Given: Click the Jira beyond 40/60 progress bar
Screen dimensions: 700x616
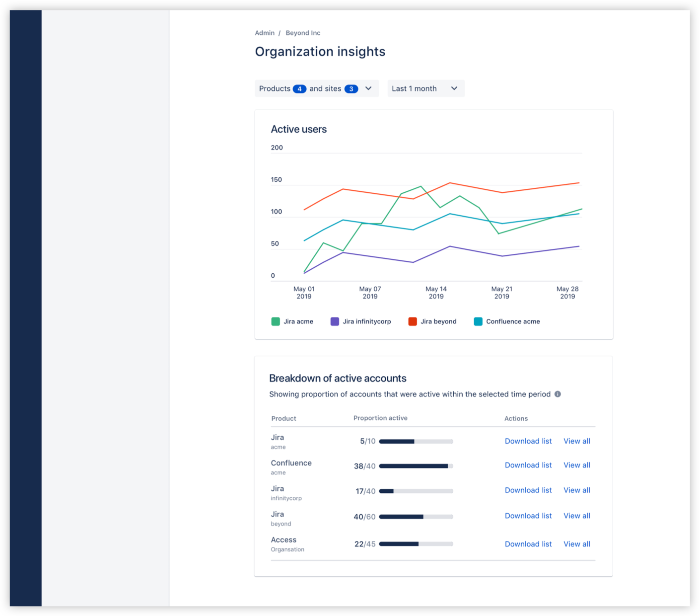Looking at the screenshot, I should click(x=416, y=517).
